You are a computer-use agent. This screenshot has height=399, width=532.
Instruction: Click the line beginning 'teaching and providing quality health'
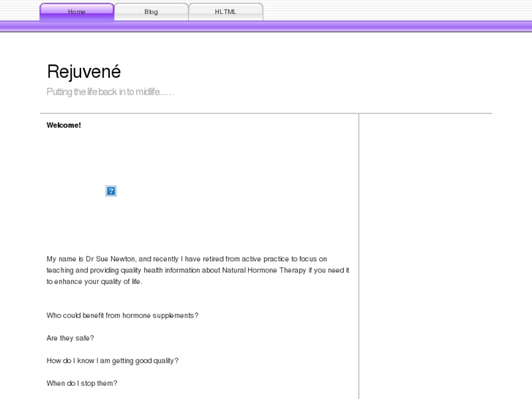click(198, 270)
